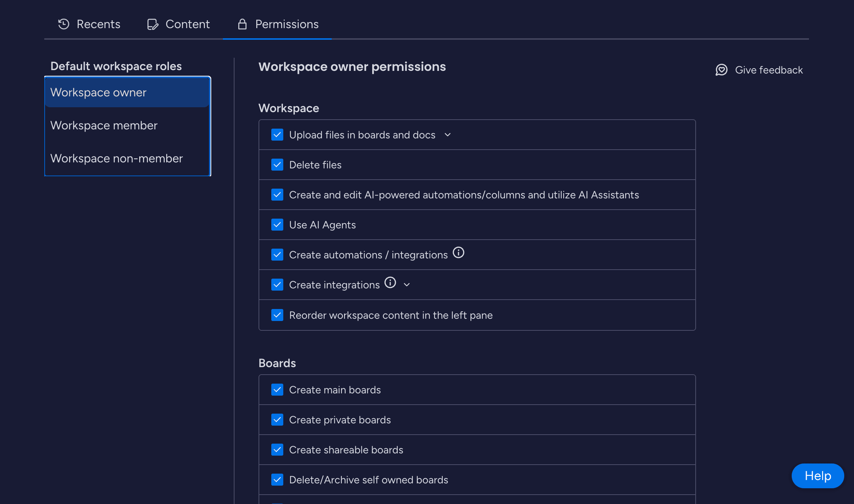
Task: Open the Help button
Action: (818, 475)
